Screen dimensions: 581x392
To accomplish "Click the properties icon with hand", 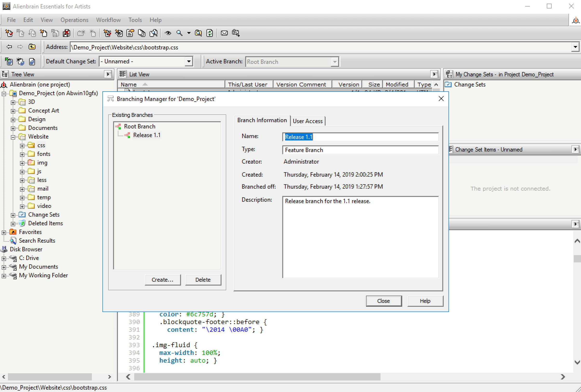I will pos(130,33).
